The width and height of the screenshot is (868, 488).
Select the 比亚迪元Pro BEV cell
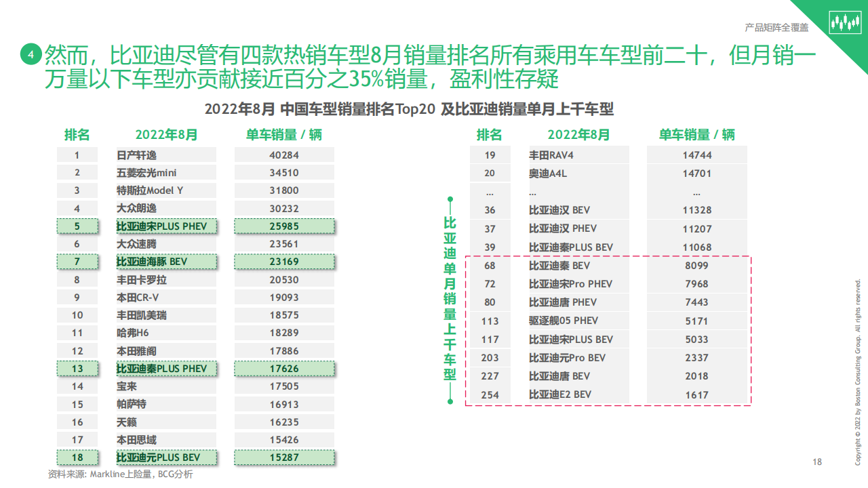coord(579,357)
